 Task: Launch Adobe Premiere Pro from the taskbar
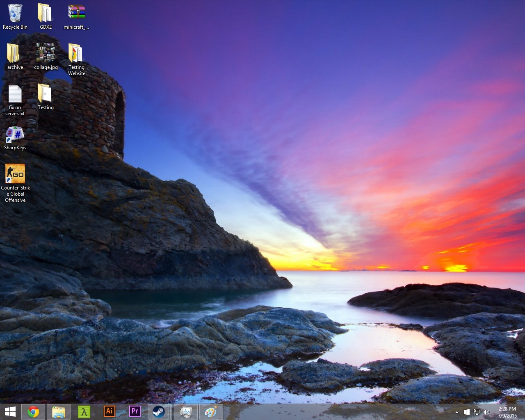tap(135, 411)
